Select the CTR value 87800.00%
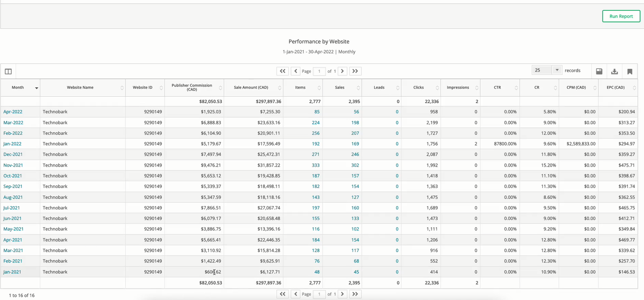Image resolution: width=644 pixels, height=300 pixels. [505, 144]
